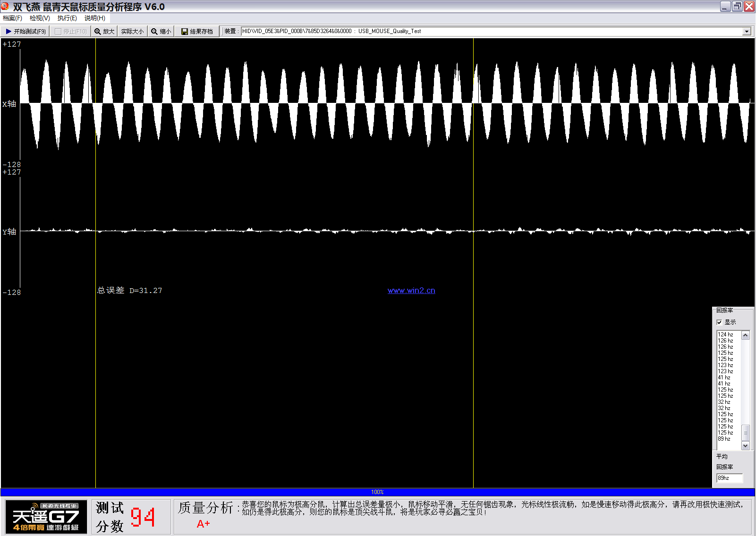Click the 开始测试(F9) start test button
Screen dimensions: 756x536
pyautogui.click(x=25, y=32)
